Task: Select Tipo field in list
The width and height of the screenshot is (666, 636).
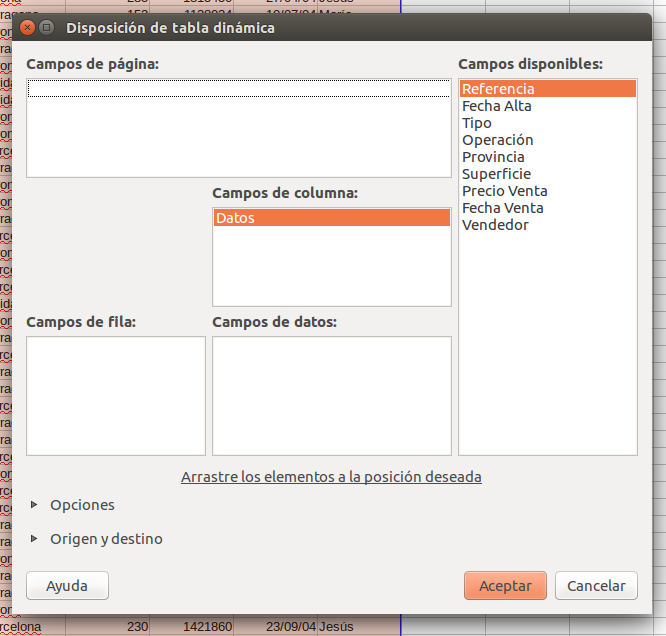Action: (547, 123)
